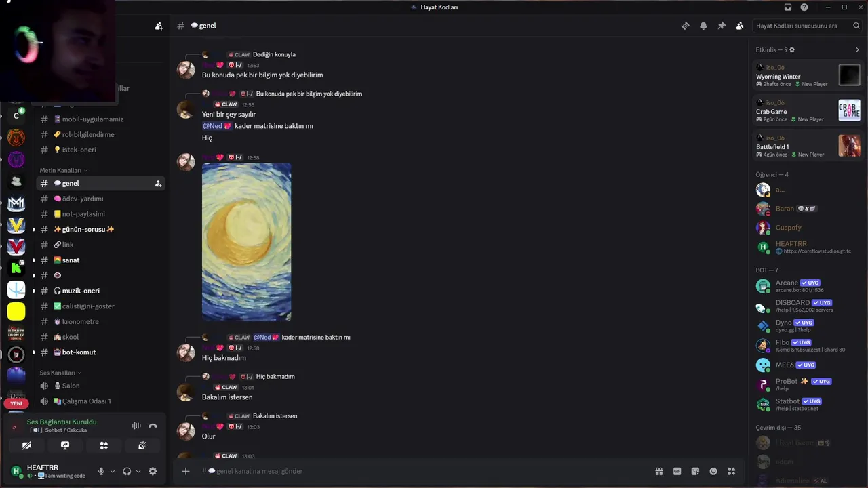Open the GIF picker
Screen dimensions: 868x488
click(x=677, y=471)
